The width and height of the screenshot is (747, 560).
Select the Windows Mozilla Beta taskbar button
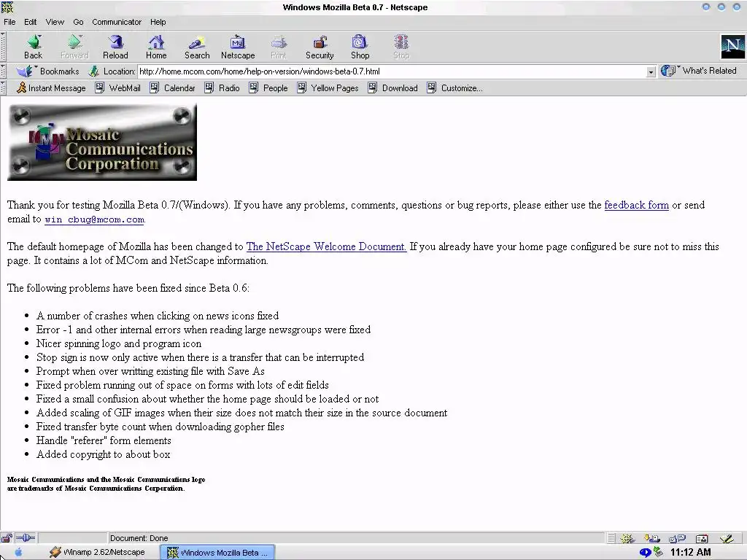click(217, 553)
